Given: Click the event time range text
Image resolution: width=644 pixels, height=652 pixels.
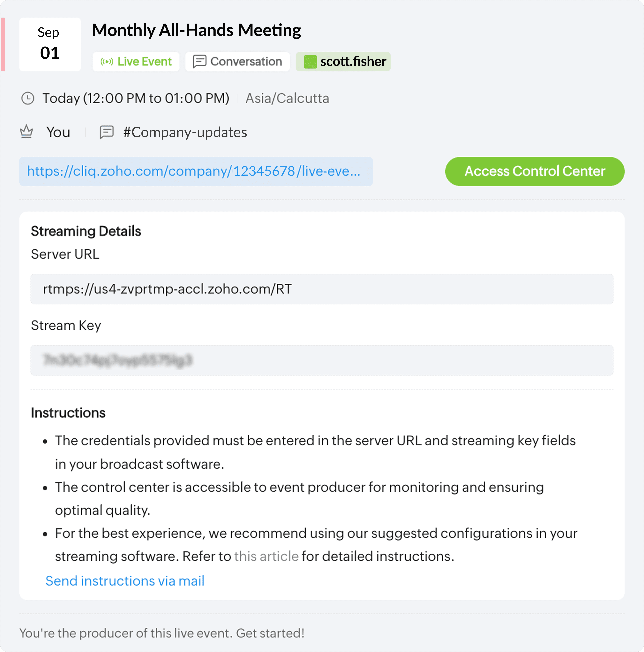Looking at the screenshot, I should [136, 99].
